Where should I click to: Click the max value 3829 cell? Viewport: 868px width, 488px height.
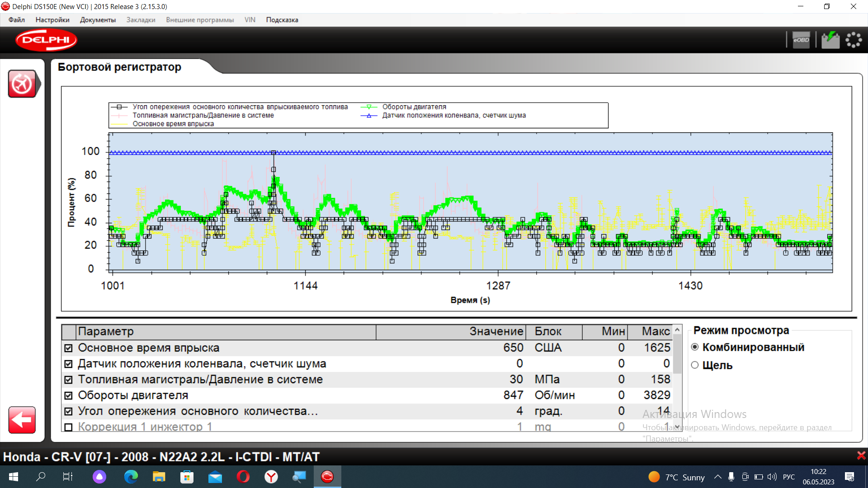(657, 395)
